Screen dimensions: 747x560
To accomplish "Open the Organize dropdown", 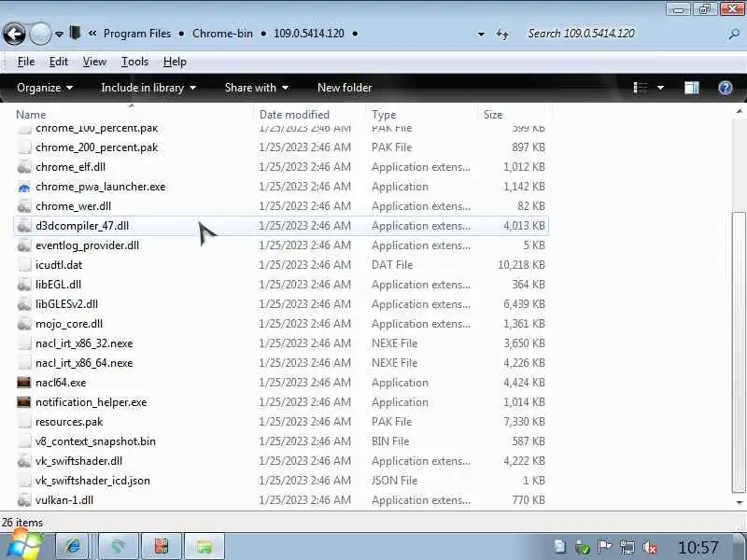I will point(45,88).
